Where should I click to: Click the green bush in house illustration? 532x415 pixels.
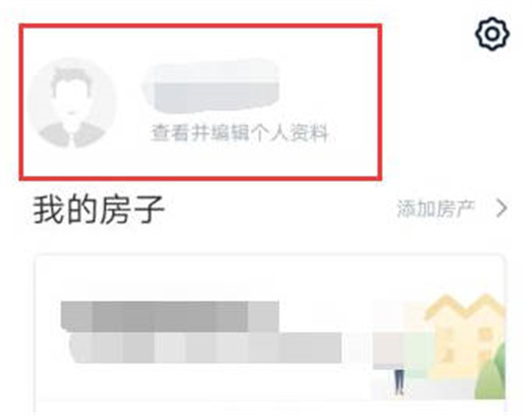click(x=490, y=372)
